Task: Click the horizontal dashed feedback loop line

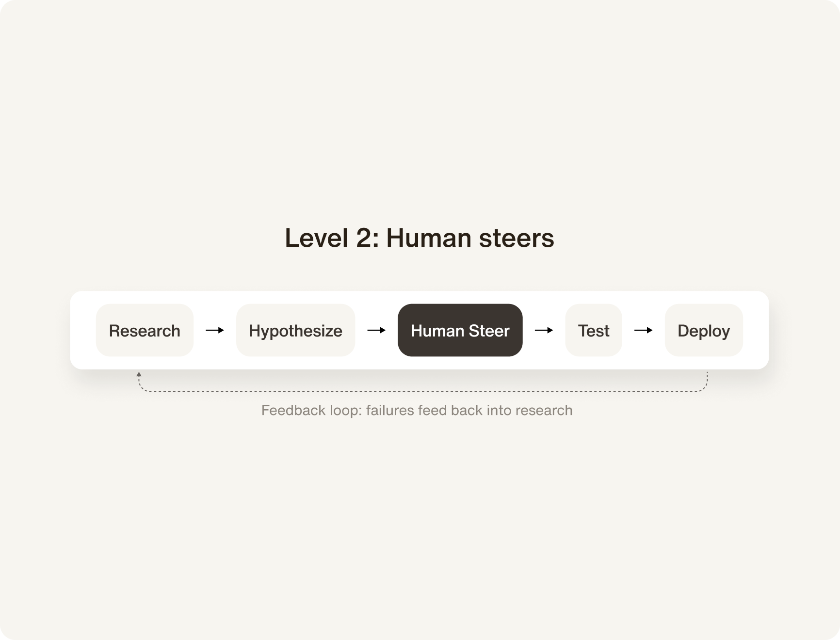Action: (422, 391)
